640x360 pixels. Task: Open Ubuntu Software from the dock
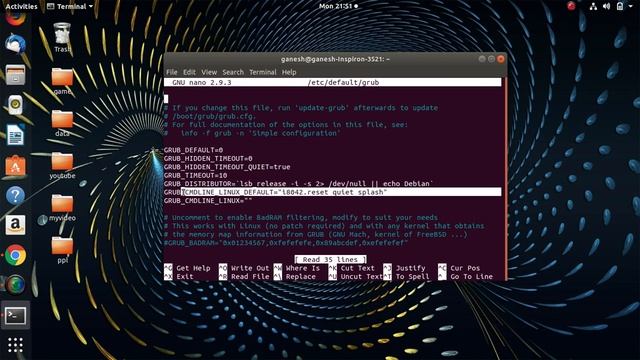pyautogui.click(x=16, y=165)
